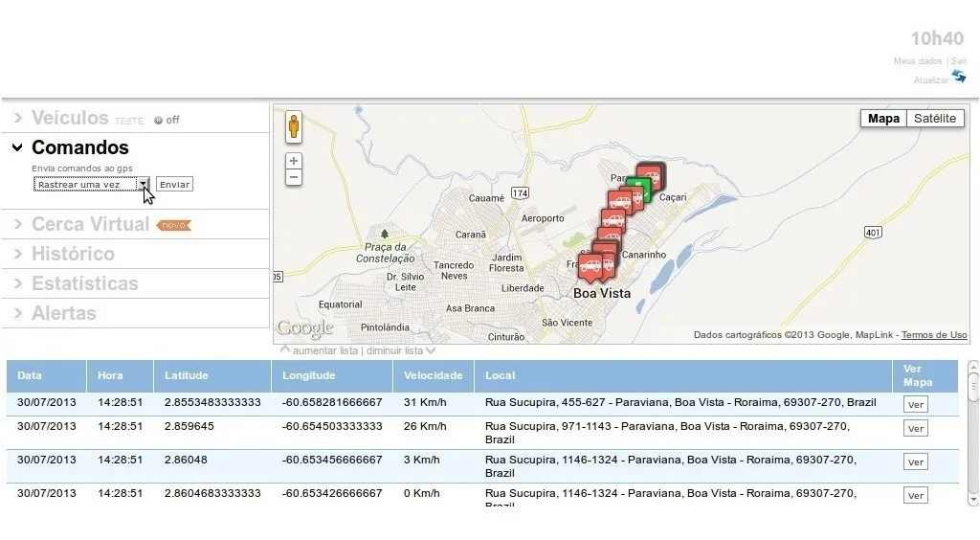Click the tree park icon at Praça da Constelação
Image resolution: width=980 pixels, height=540 pixels.
click(x=385, y=234)
